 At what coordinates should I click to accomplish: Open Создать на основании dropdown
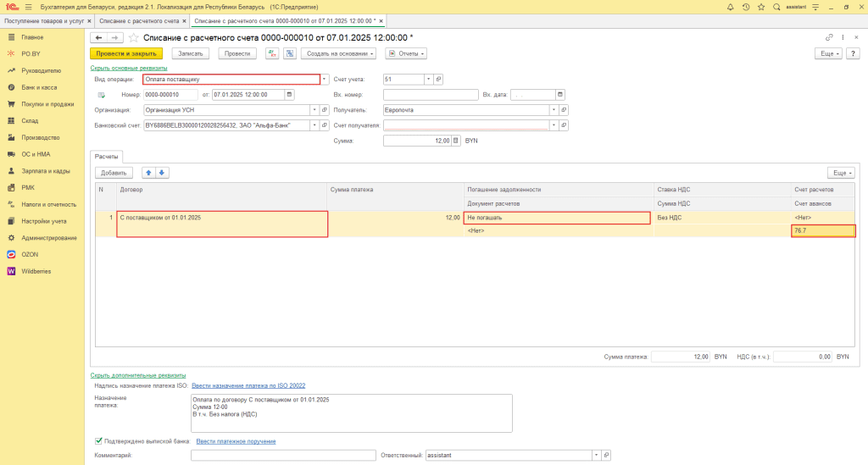pyautogui.click(x=339, y=53)
